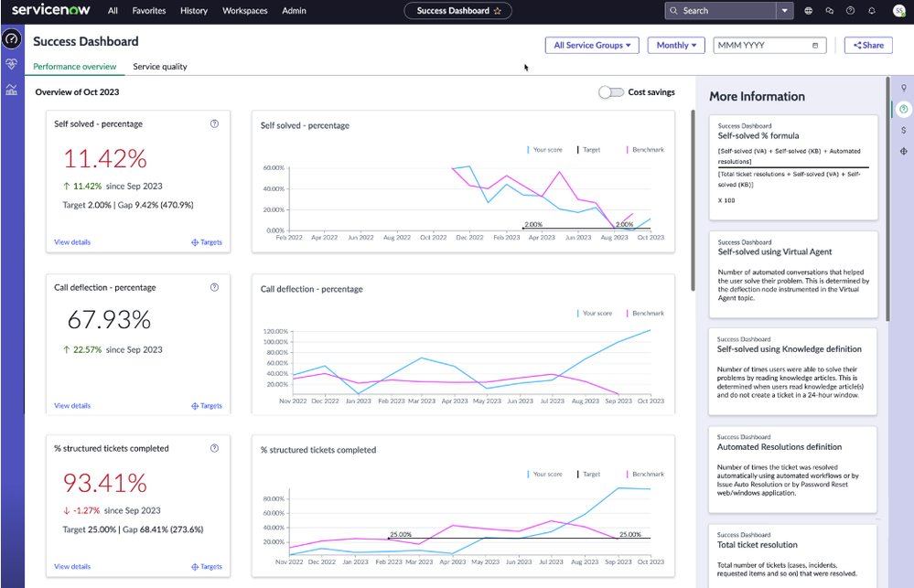Toggle the Cost savings switch
The height and width of the screenshot is (588, 914).
point(610,92)
